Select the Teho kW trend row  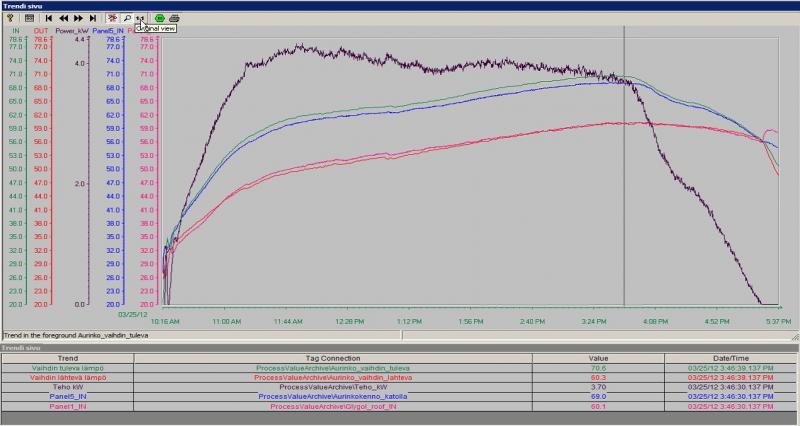pyautogui.click(x=399, y=387)
